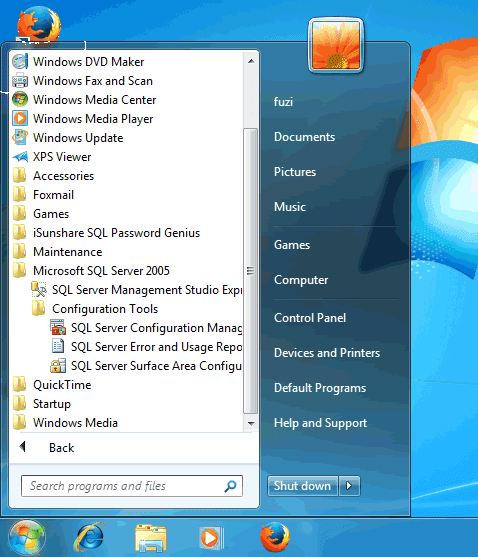Open Firefox from the taskbar
This screenshot has width=478, height=557.
(275, 537)
